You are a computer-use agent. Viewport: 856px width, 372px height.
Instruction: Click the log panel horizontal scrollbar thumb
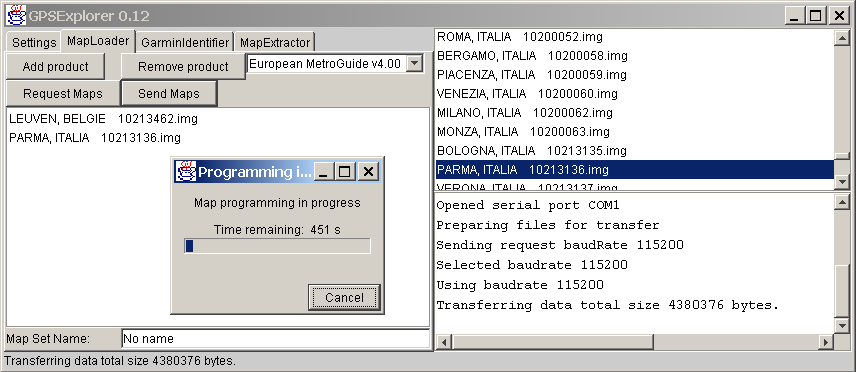click(552, 343)
